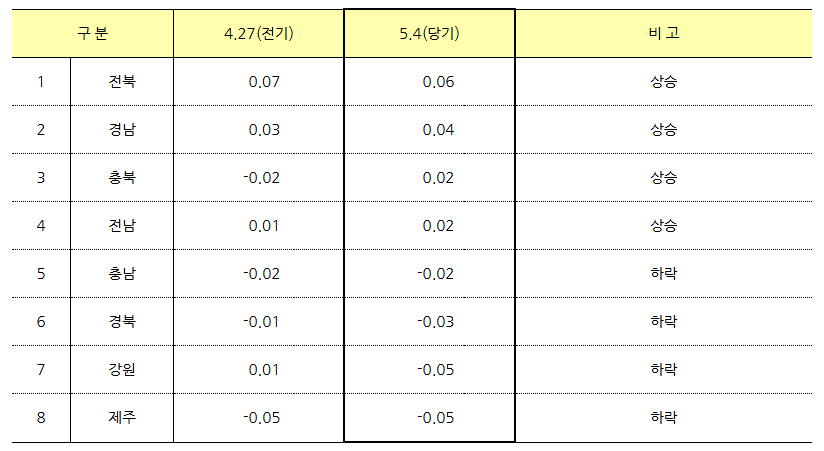Select the 전북 region cell

pos(122,81)
